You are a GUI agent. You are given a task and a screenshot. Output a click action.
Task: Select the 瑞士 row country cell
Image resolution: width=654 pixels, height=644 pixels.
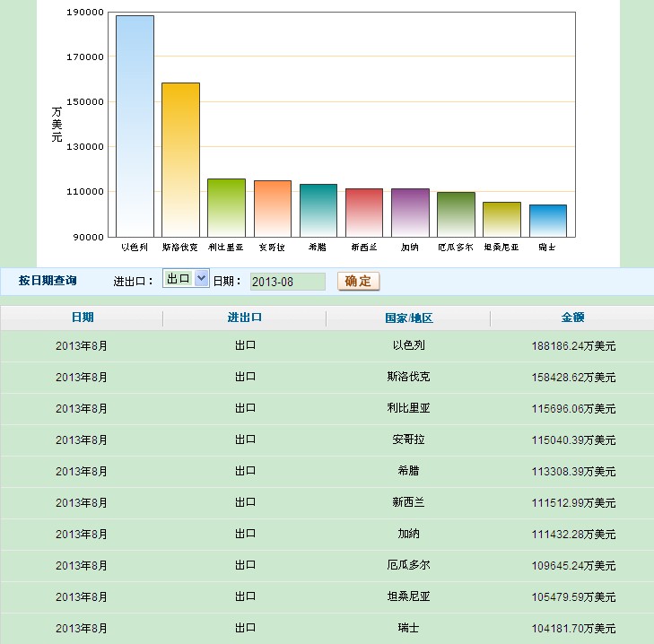pos(408,628)
